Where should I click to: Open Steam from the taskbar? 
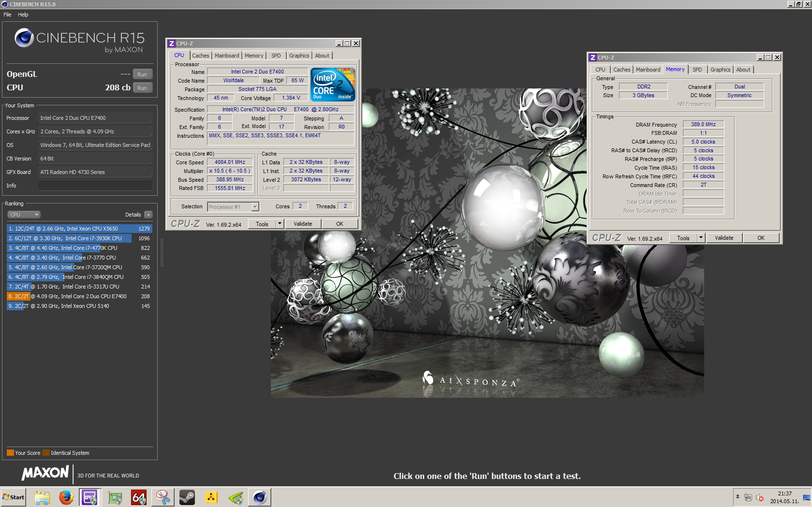(187, 497)
